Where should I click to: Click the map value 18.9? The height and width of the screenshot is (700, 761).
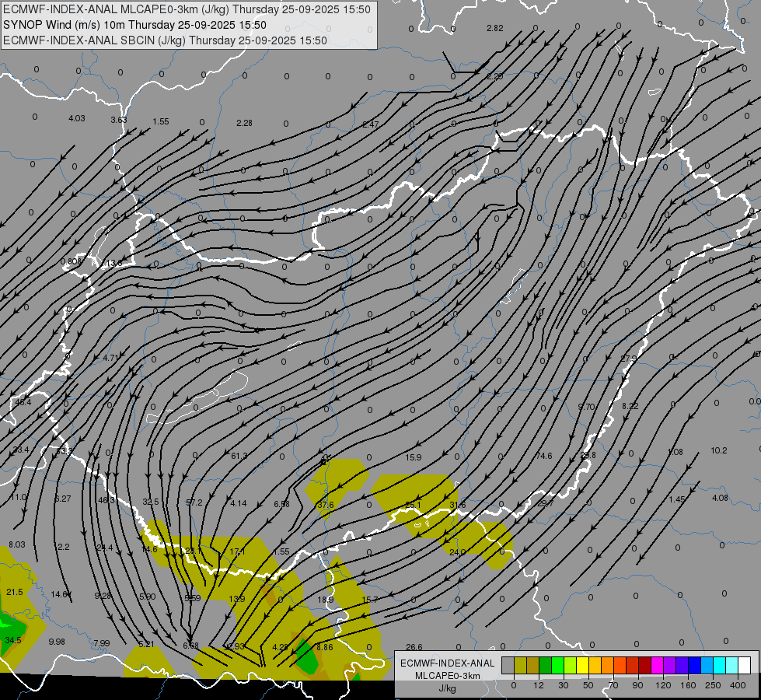click(x=325, y=600)
